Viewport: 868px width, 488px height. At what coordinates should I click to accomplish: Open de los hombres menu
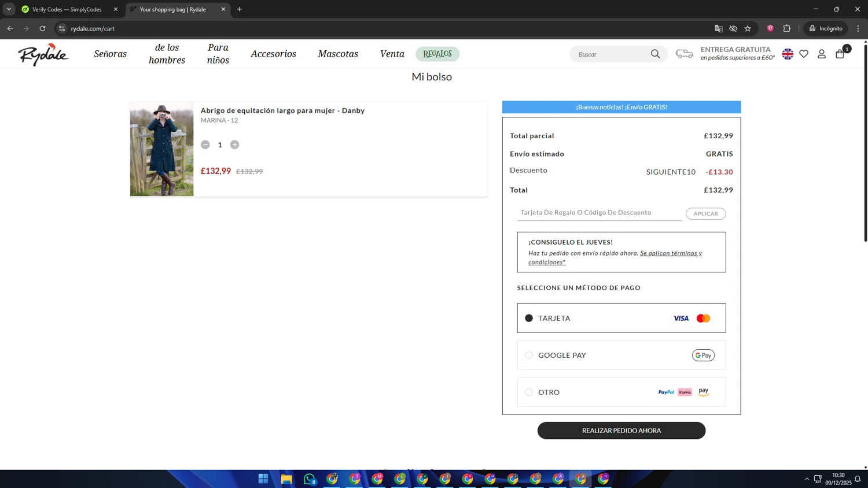click(x=167, y=54)
